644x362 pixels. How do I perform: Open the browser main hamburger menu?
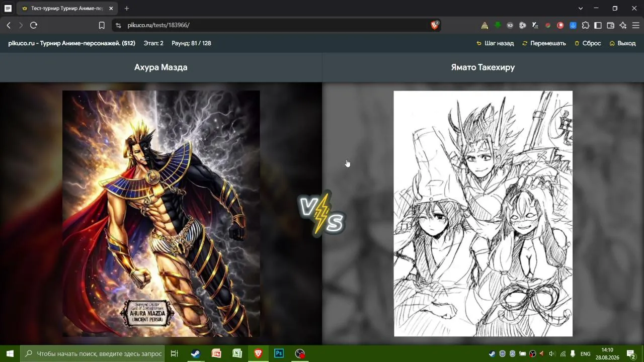[x=635, y=25]
